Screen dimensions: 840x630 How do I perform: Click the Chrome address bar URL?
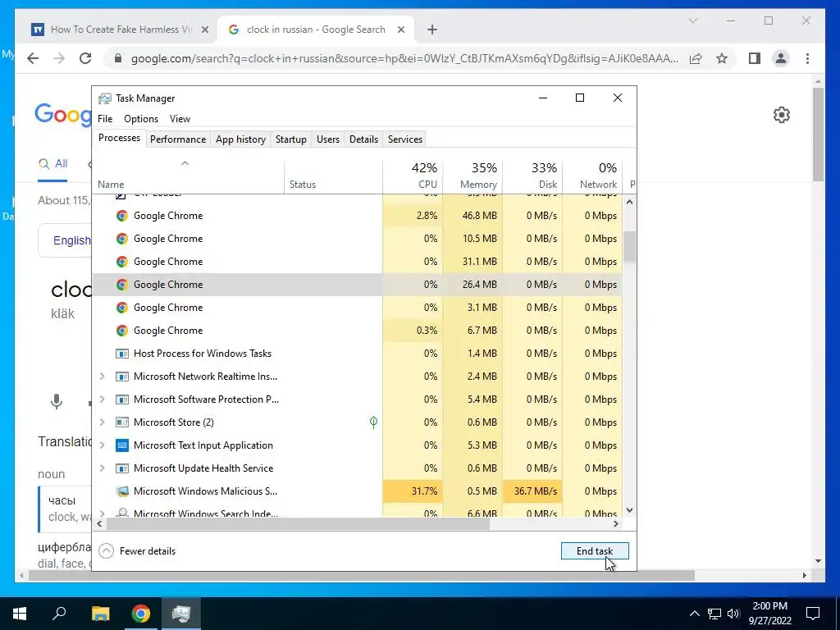(x=404, y=58)
